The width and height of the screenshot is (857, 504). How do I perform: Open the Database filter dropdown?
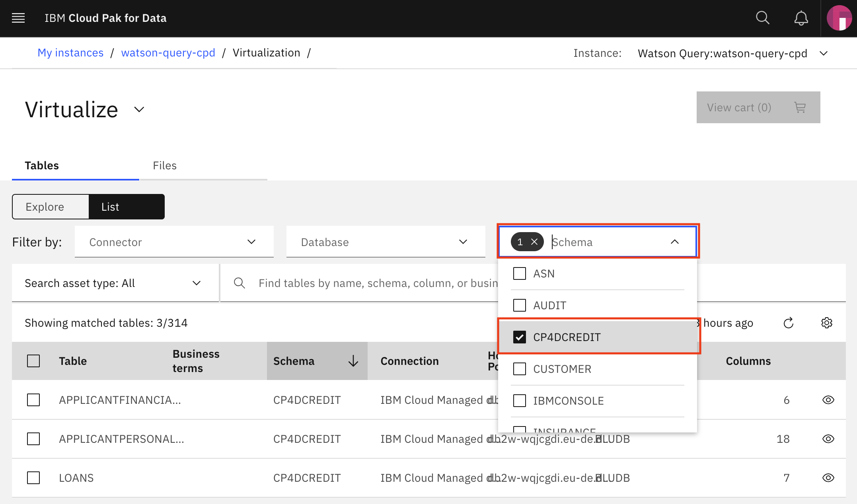pyautogui.click(x=386, y=242)
